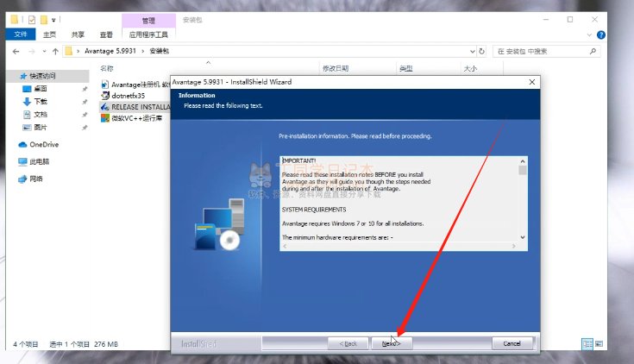Click the vertical scrollbar thumb in notes

tap(523, 170)
